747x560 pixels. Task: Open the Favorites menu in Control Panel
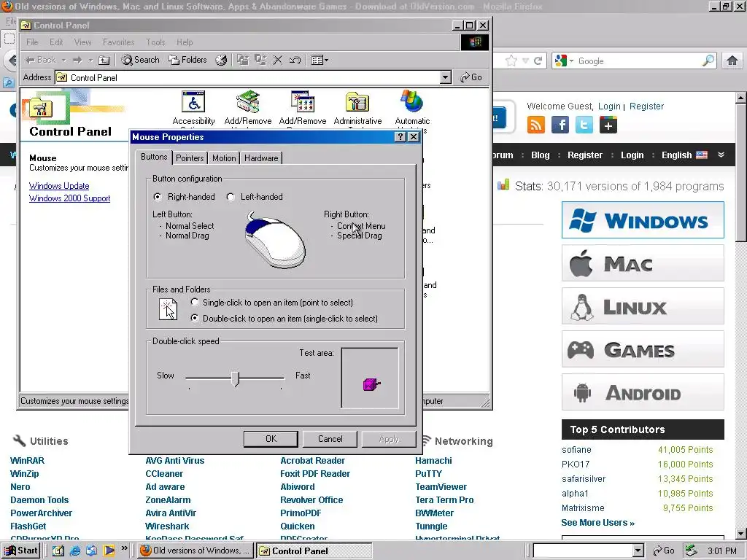point(119,42)
